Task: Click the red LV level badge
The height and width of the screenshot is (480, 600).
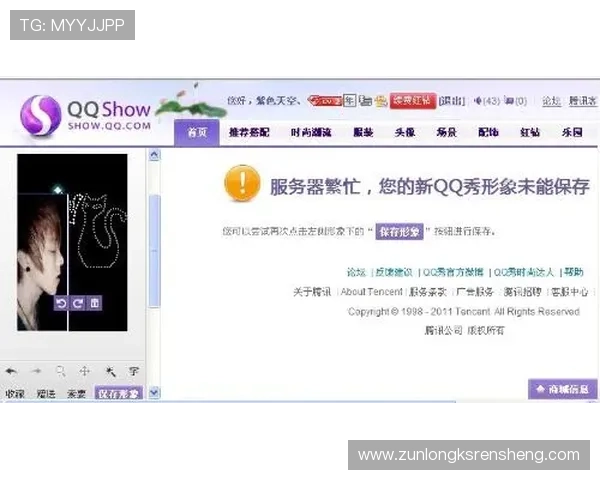Action: [324, 101]
